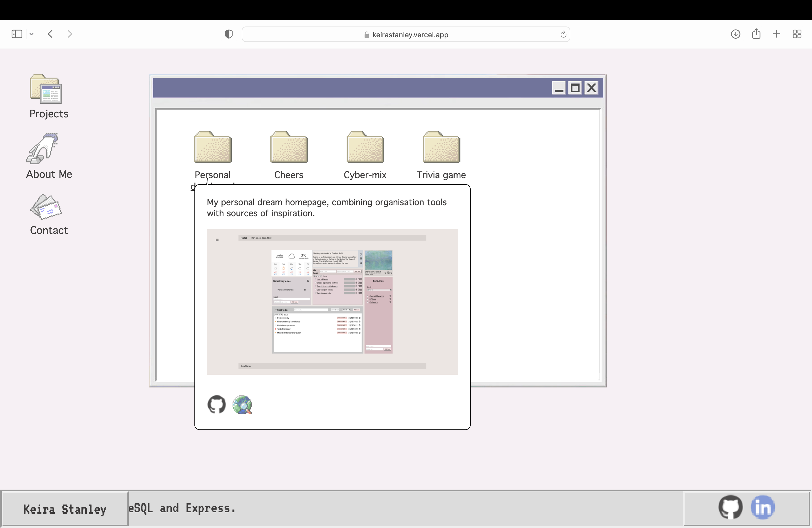
Task: Click the dashboard screenshot preview image
Action: pos(332,302)
